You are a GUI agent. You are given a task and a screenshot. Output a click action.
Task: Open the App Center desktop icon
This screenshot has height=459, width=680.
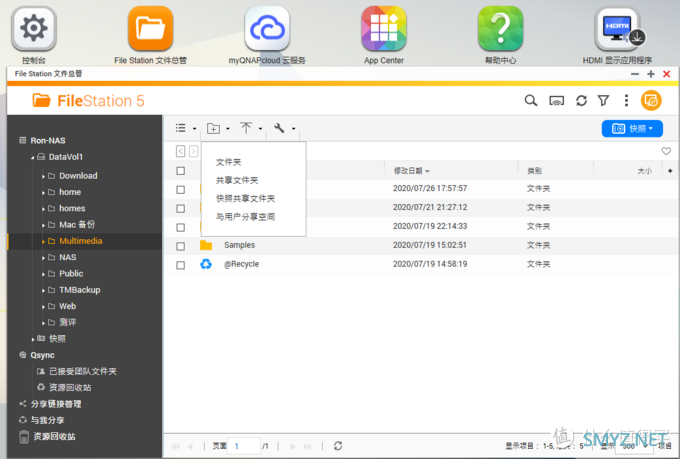(384, 29)
